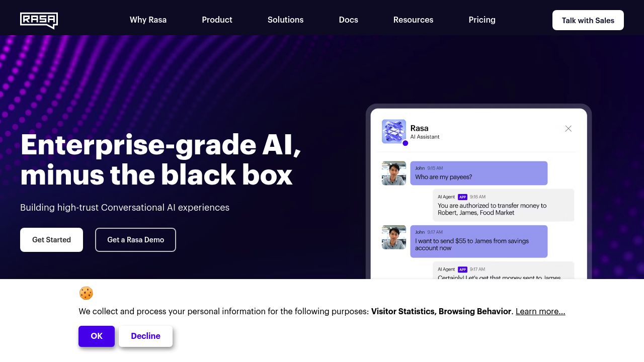Click John's avatar next to first message
The image size is (644, 362).
click(393, 173)
